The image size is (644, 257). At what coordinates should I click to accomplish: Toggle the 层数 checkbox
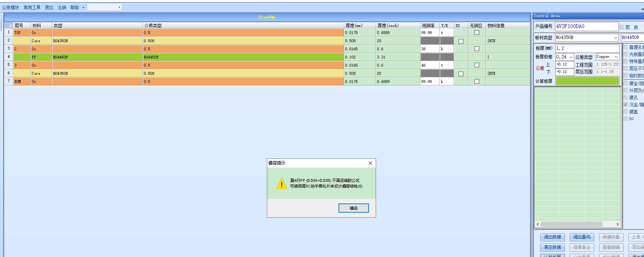tap(621, 27)
